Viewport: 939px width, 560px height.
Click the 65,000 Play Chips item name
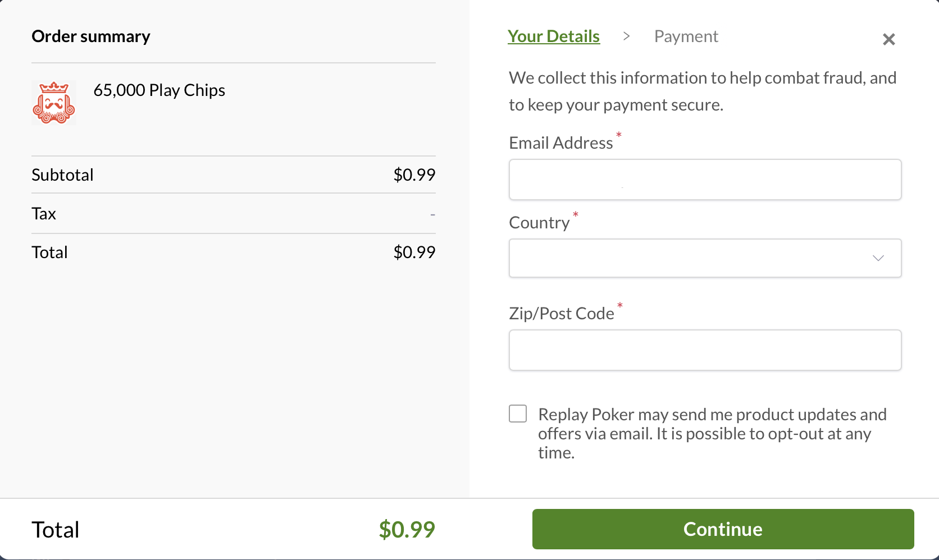click(159, 90)
